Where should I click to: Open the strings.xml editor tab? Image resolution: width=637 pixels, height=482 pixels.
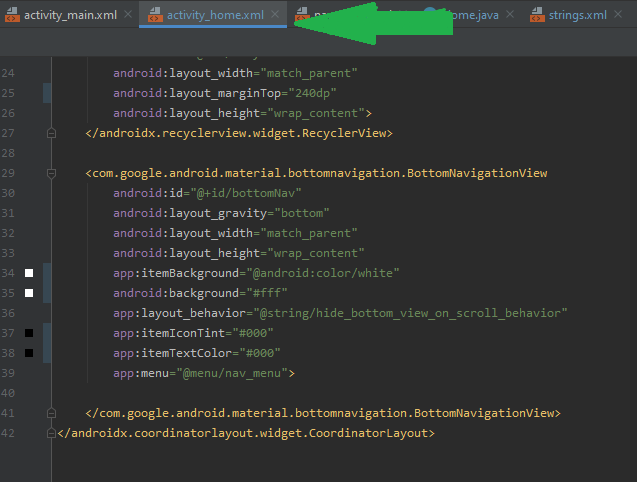(577, 15)
